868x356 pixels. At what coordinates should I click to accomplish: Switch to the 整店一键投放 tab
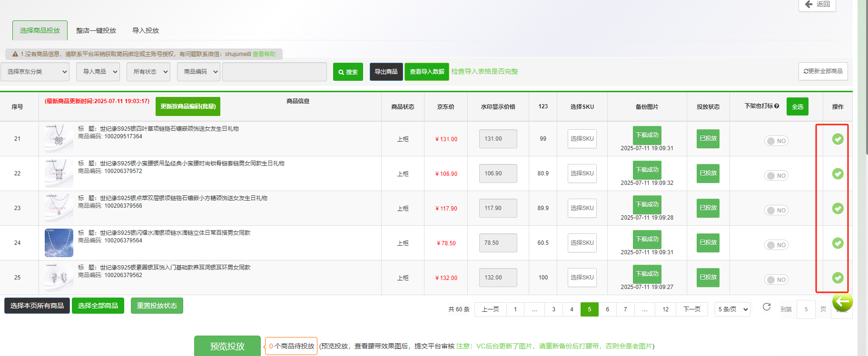(x=96, y=30)
